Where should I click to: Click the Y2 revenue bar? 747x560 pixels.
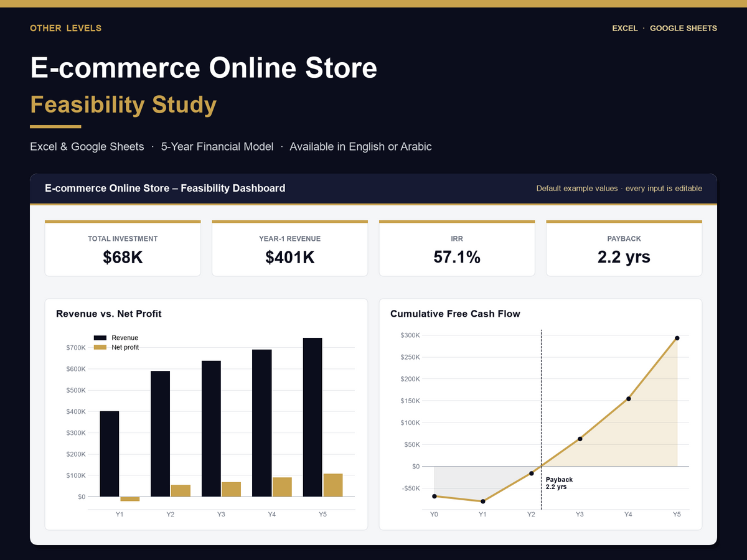160,434
